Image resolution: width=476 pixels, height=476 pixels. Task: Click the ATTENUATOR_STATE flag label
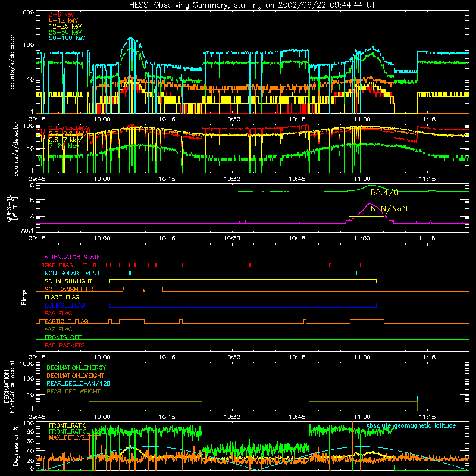tap(72, 257)
